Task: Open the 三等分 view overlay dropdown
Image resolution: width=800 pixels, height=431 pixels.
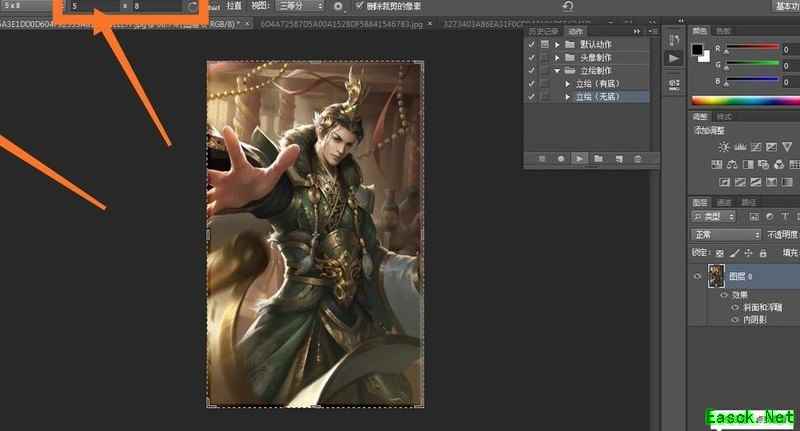Action: (x=300, y=6)
